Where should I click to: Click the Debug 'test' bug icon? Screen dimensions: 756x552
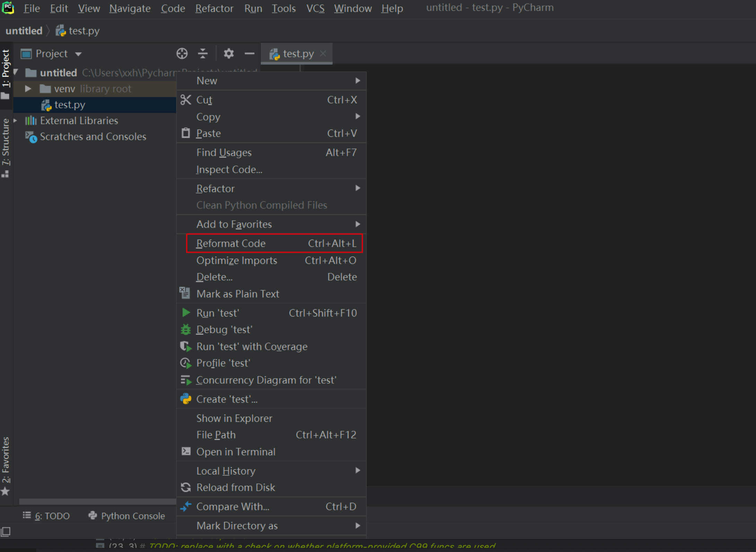click(x=186, y=329)
